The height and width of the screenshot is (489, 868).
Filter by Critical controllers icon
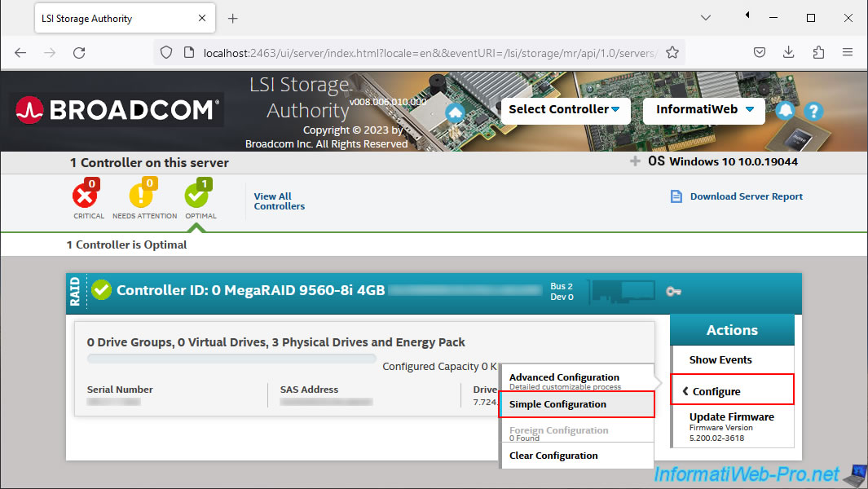(x=86, y=195)
